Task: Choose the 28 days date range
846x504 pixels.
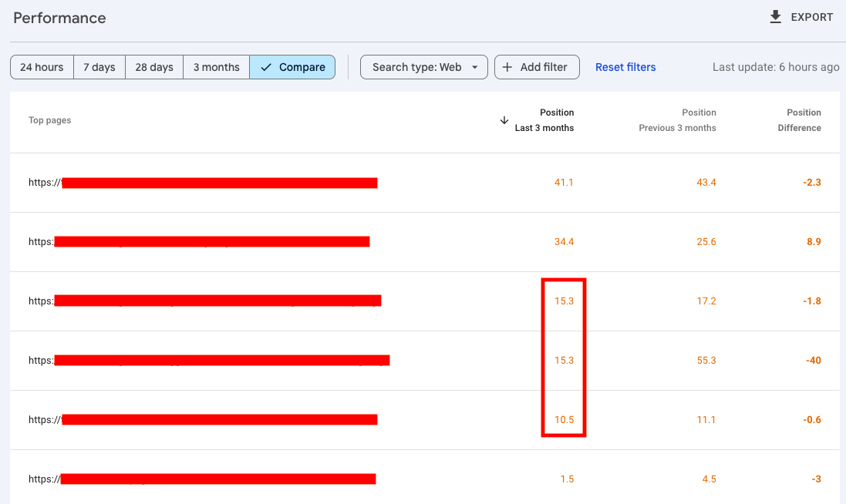Action: (154, 67)
